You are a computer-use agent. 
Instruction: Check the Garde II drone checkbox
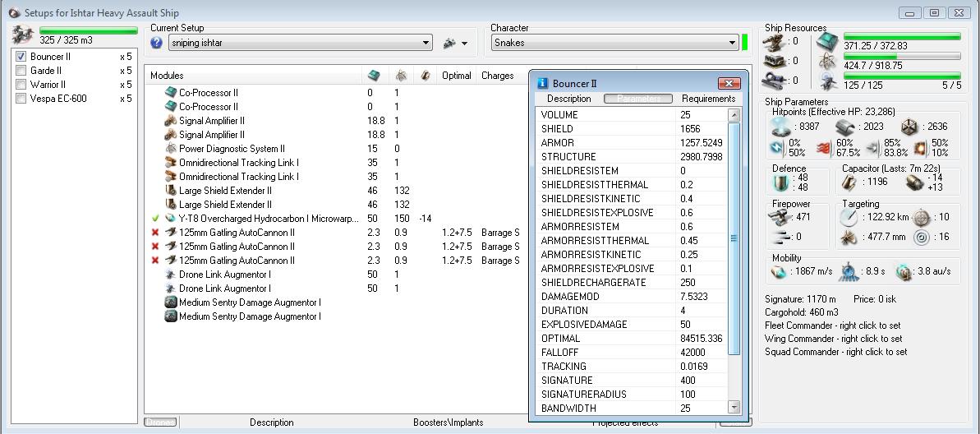21,71
